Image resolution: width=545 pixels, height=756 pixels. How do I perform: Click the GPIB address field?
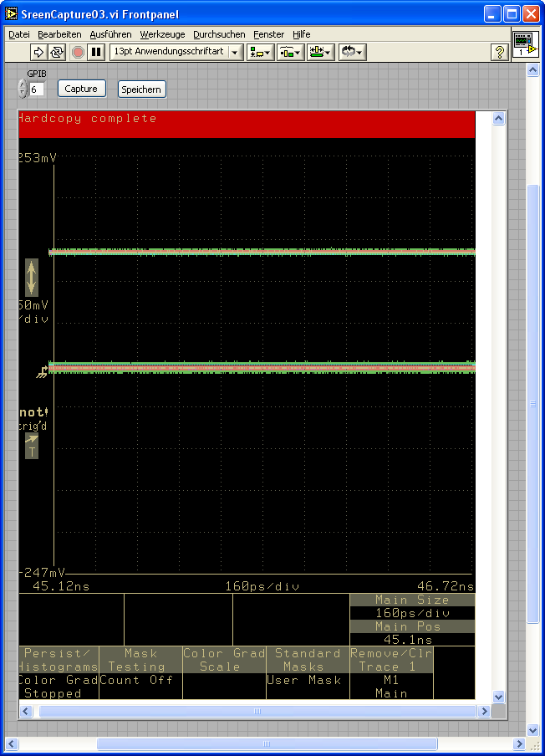(x=37, y=89)
